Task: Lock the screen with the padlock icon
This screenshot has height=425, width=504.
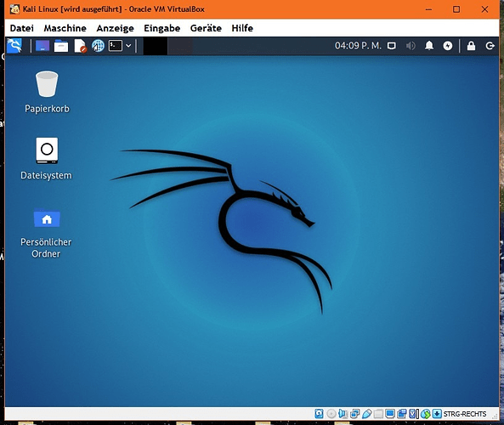Action: tap(471, 46)
